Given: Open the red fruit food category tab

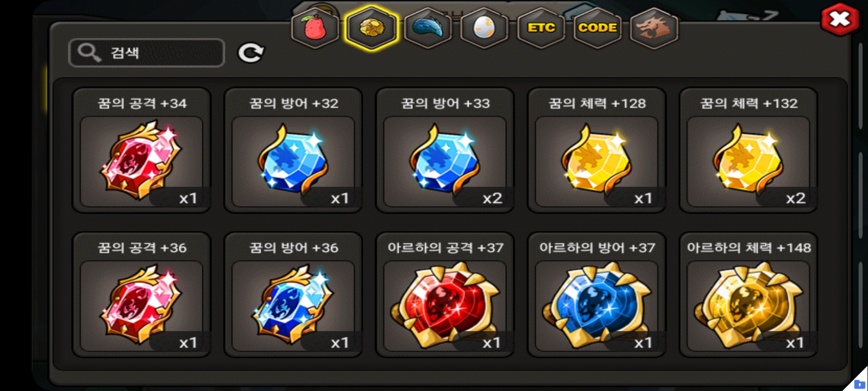Looking at the screenshot, I should [x=315, y=28].
